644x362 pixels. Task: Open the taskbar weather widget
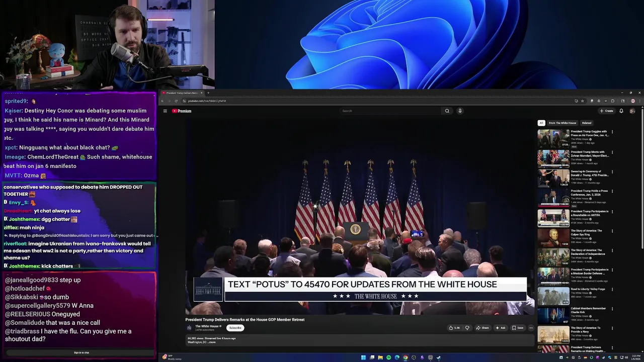coord(172,357)
